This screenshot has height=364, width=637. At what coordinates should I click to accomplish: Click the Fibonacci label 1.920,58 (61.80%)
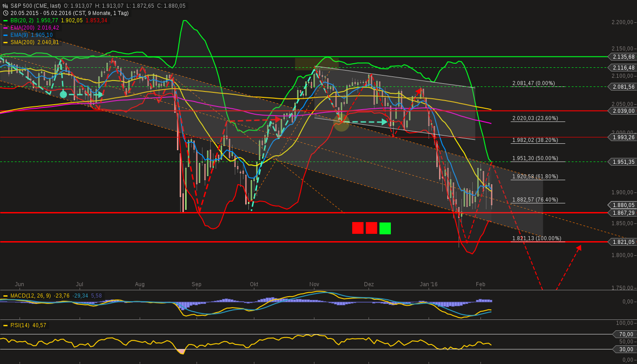[535, 177]
